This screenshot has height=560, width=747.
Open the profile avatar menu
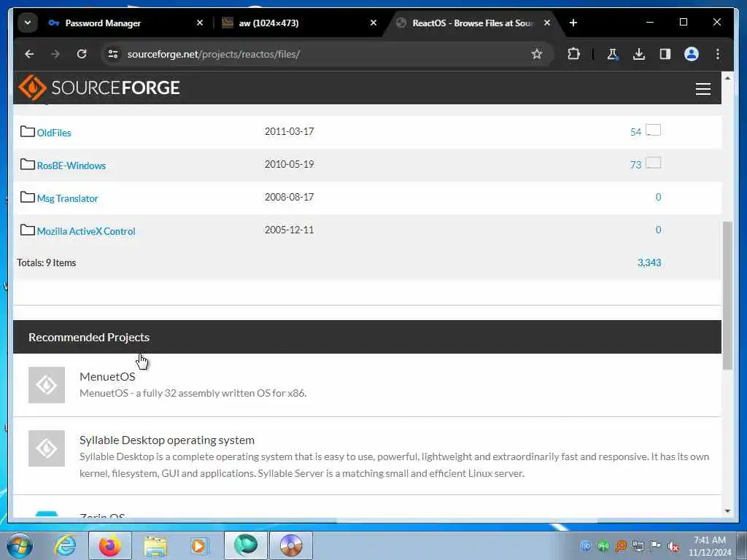[x=692, y=54]
